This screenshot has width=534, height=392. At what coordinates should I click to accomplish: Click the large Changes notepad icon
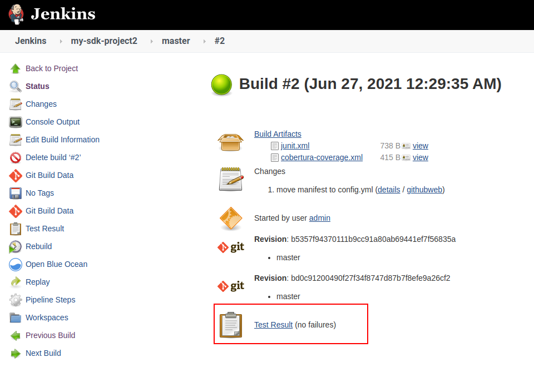(x=231, y=179)
